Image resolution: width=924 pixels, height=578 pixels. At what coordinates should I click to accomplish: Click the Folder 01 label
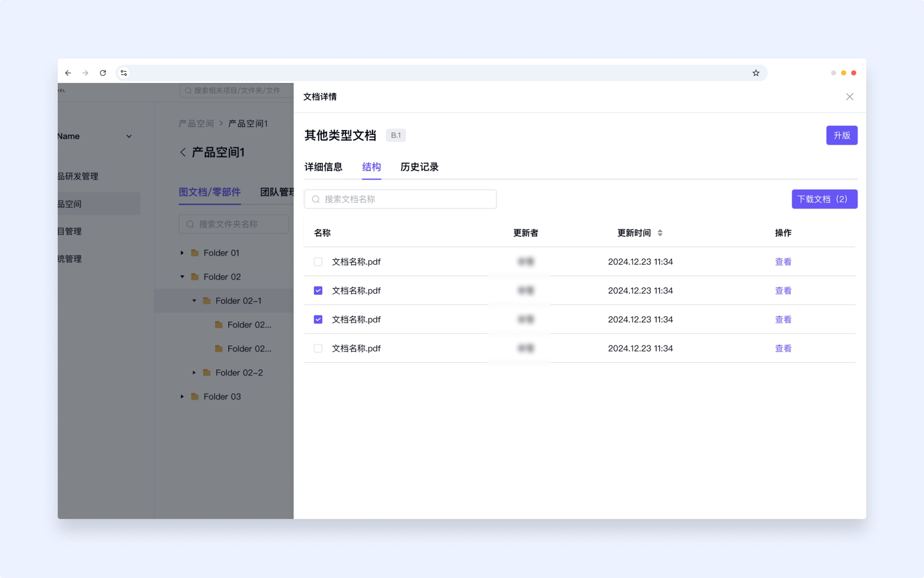pos(221,253)
